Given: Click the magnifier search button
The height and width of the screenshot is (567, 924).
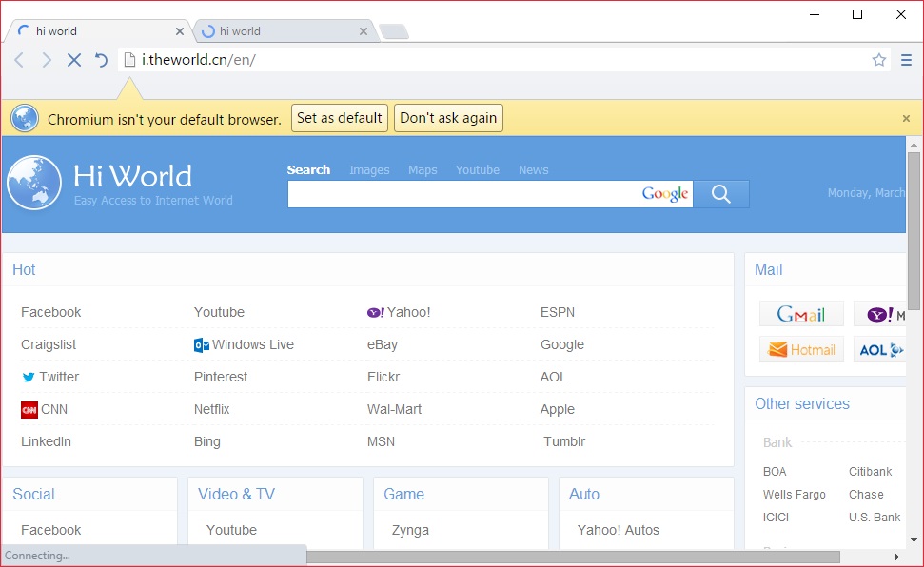Looking at the screenshot, I should [x=720, y=194].
